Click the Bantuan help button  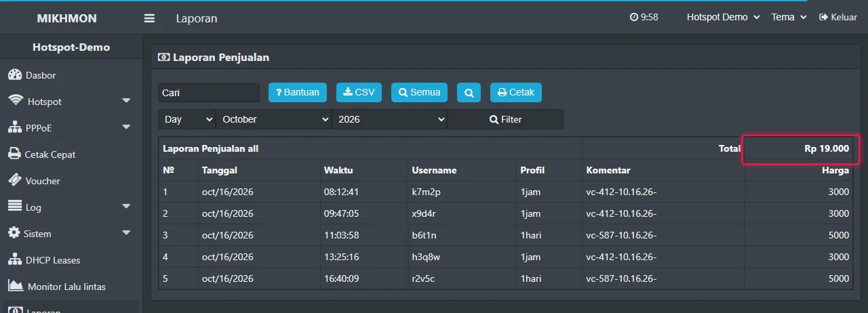[x=298, y=92]
